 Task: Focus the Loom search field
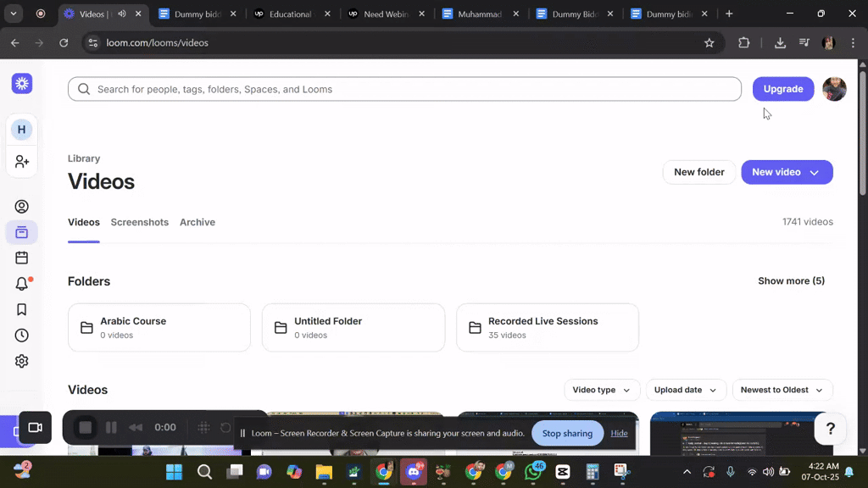tap(404, 89)
